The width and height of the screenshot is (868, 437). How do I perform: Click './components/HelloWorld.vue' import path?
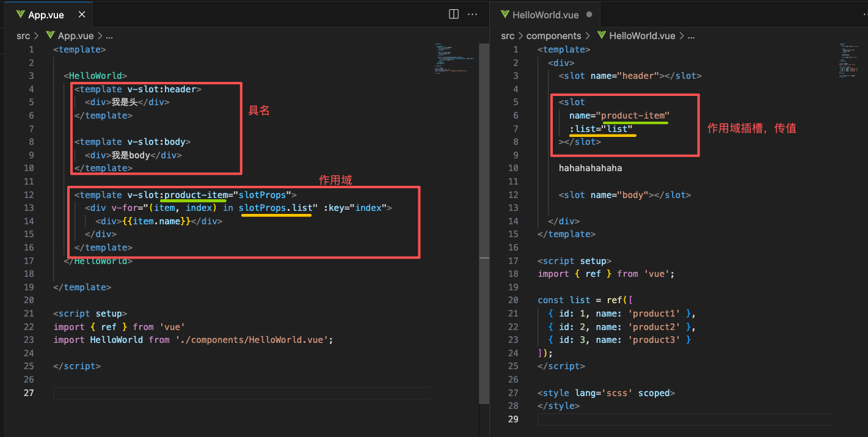pos(252,340)
